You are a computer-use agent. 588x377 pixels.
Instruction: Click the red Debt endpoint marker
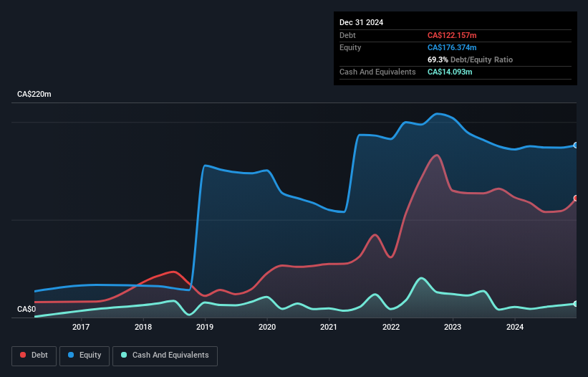tap(576, 198)
